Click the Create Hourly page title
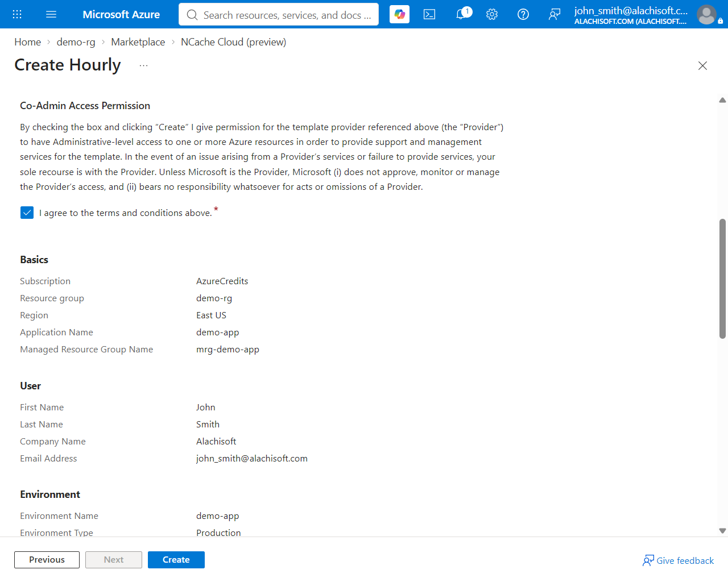Screen dimensions: 728x582 68,65
